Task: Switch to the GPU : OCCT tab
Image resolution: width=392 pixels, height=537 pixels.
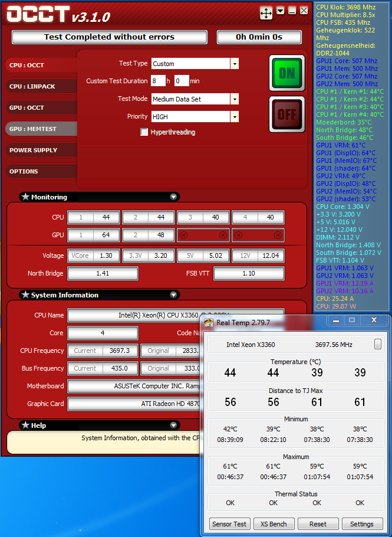Action: pyautogui.click(x=41, y=107)
